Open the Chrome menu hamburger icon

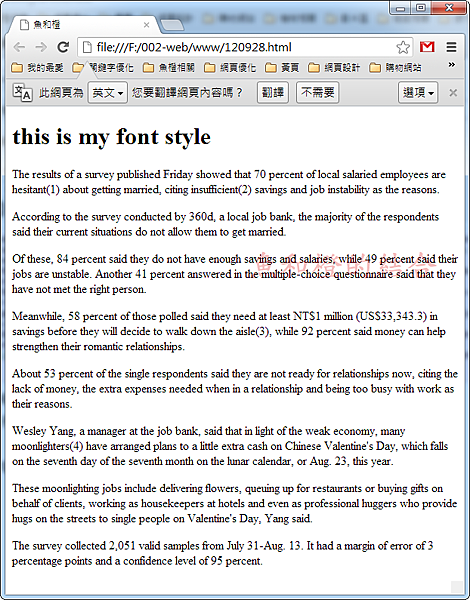click(x=452, y=47)
